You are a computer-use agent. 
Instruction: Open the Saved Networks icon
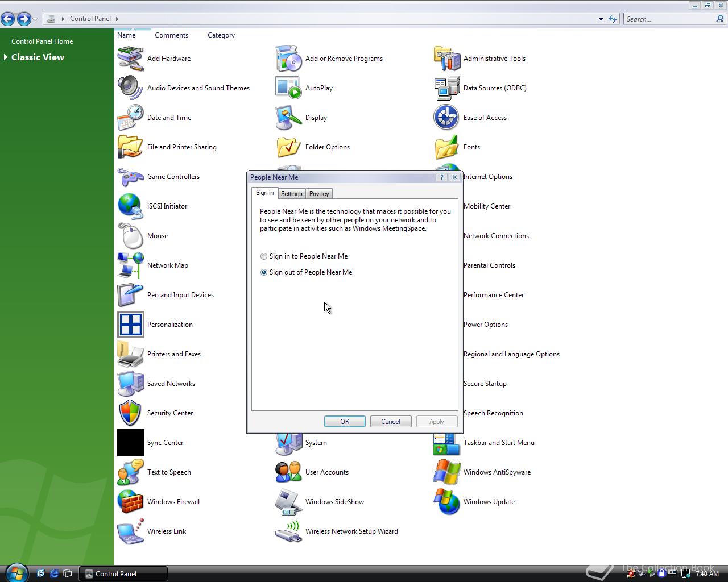pyautogui.click(x=130, y=384)
